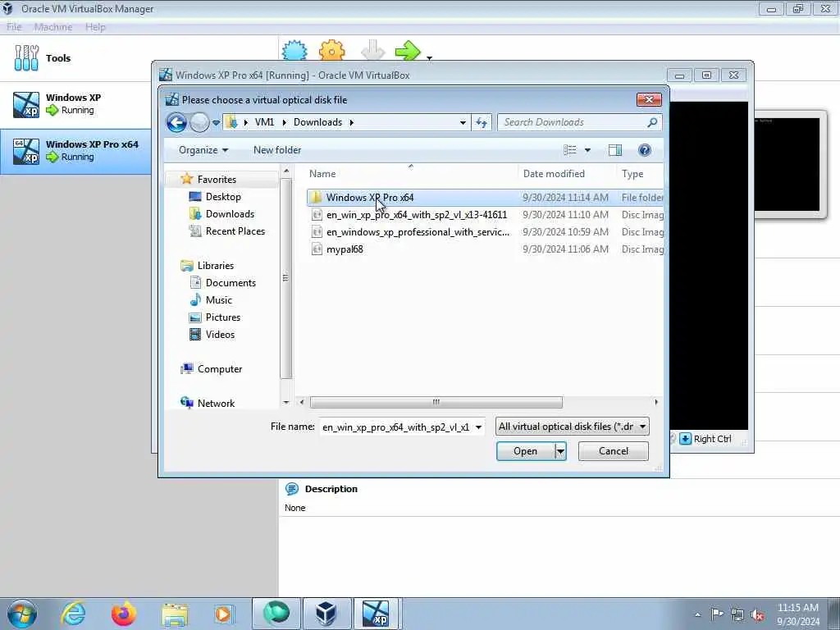Open the view options dropdown arrow
Viewport: 840px width, 630px height.
pos(587,150)
